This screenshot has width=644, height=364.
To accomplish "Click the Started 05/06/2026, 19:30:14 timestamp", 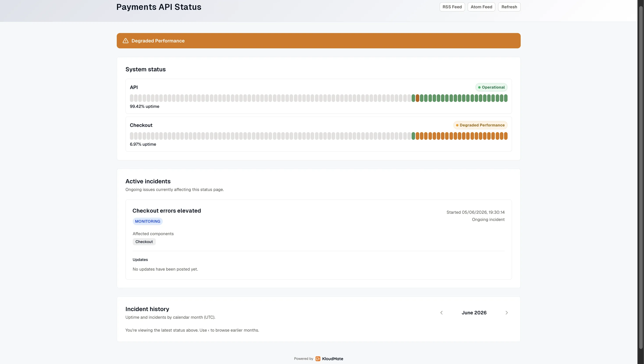I will tap(476, 212).
